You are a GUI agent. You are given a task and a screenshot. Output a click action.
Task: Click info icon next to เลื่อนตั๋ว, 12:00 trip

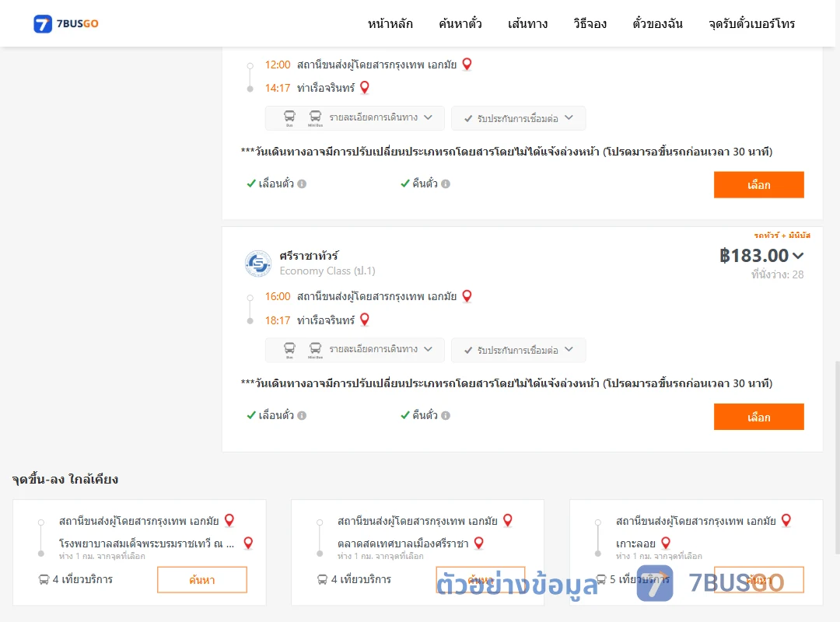302,183
